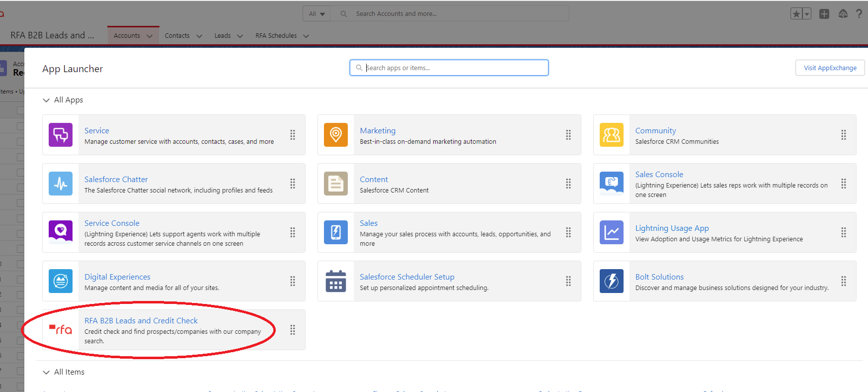The image size is (868, 392).
Task: Click the rfa logo app icon
Action: [x=61, y=330]
